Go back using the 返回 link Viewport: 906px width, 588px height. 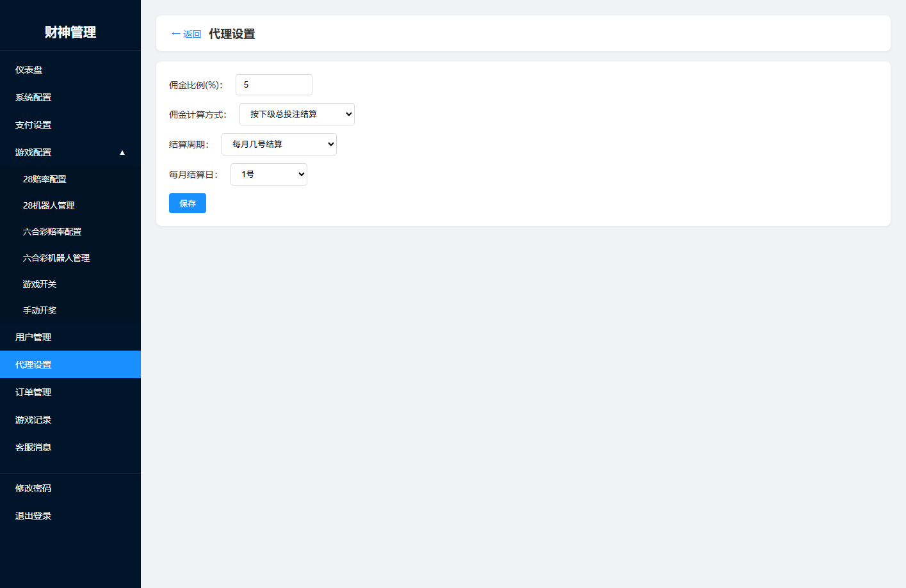coord(186,34)
